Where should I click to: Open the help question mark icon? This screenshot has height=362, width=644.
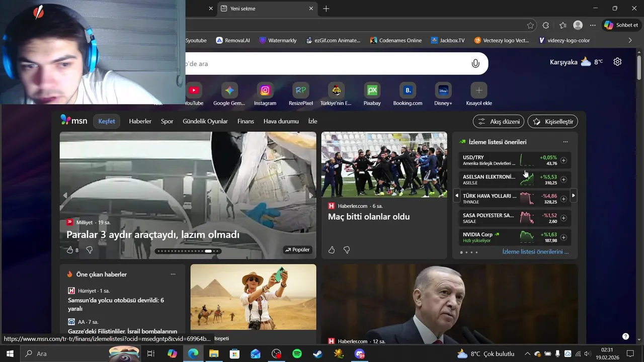(x=625, y=336)
